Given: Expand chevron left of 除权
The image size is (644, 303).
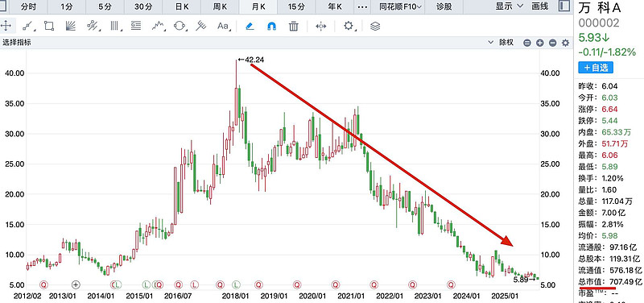Looking at the screenshot, I should 490,43.
